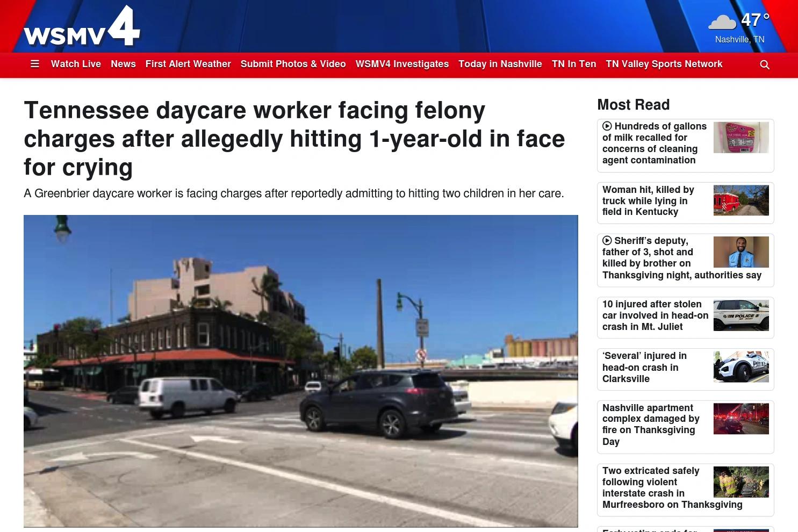Click Clarksville police cruiser thumbnail
This screenshot has width=798, height=532.
coord(741,367)
